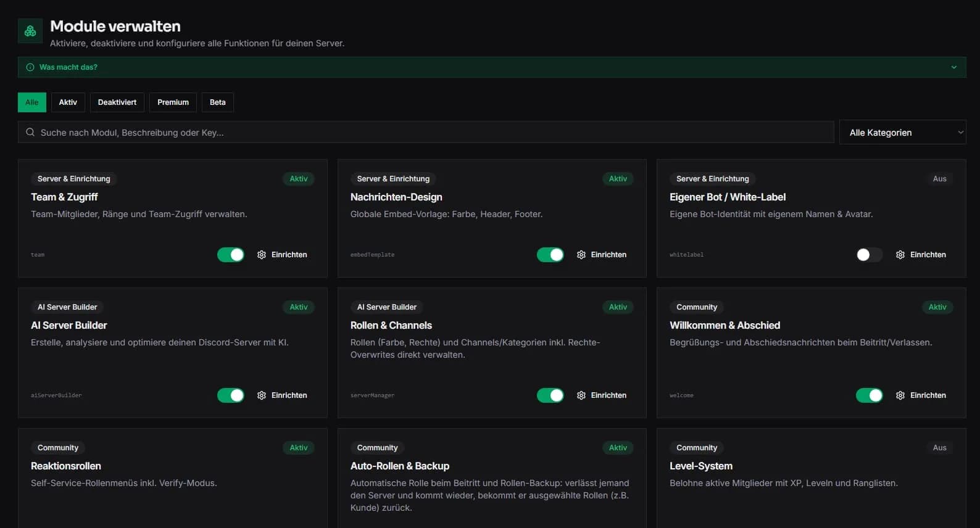This screenshot has height=528, width=980.
Task: Disable the Rollen & Channels module toggle
Action: [550, 395]
